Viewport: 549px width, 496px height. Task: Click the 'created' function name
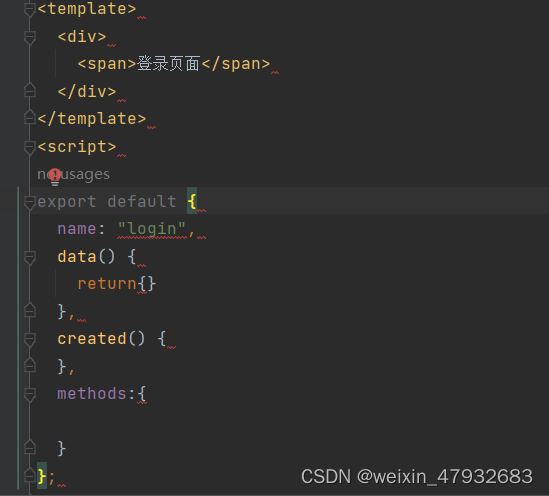coord(92,339)
